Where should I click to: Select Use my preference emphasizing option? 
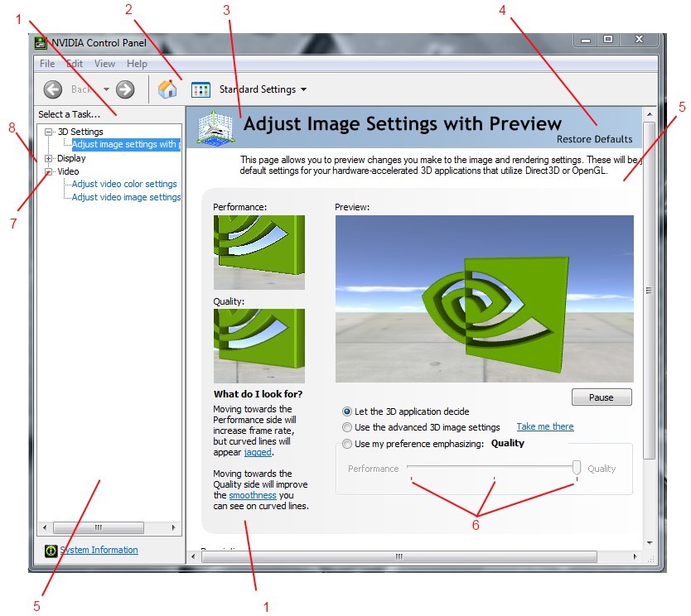pos(346,444)
